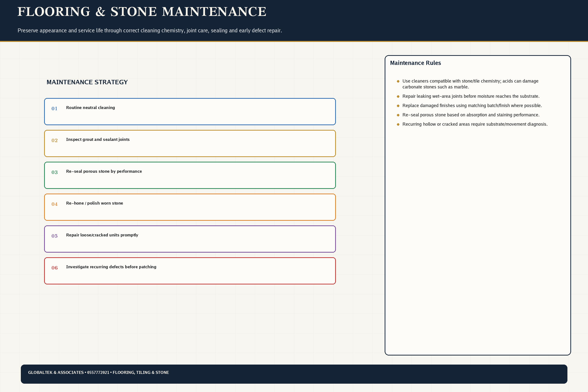Viewport: 588px width, 392px height.
Task: Select step number 04
Action: tap(54, 204)
